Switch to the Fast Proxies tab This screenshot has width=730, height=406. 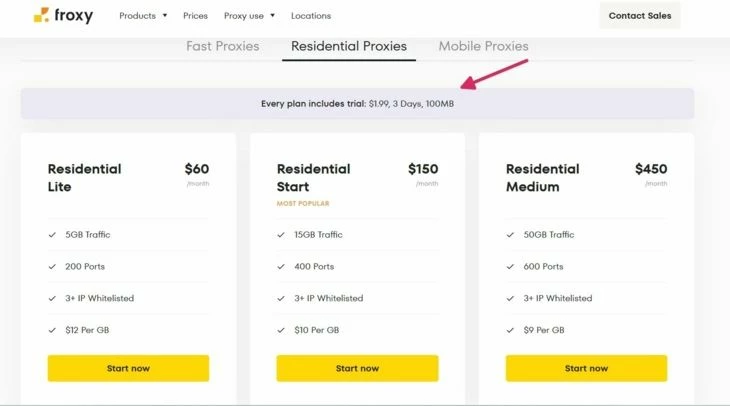click(x=223, y=46)
